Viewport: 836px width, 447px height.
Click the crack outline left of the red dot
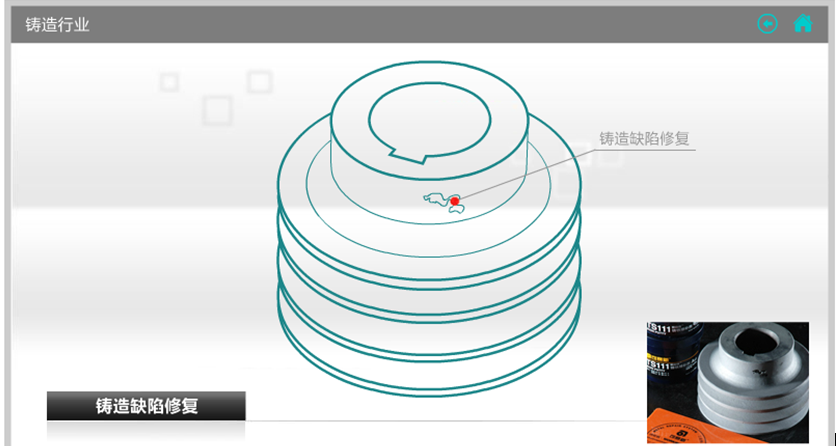(436, 199)
